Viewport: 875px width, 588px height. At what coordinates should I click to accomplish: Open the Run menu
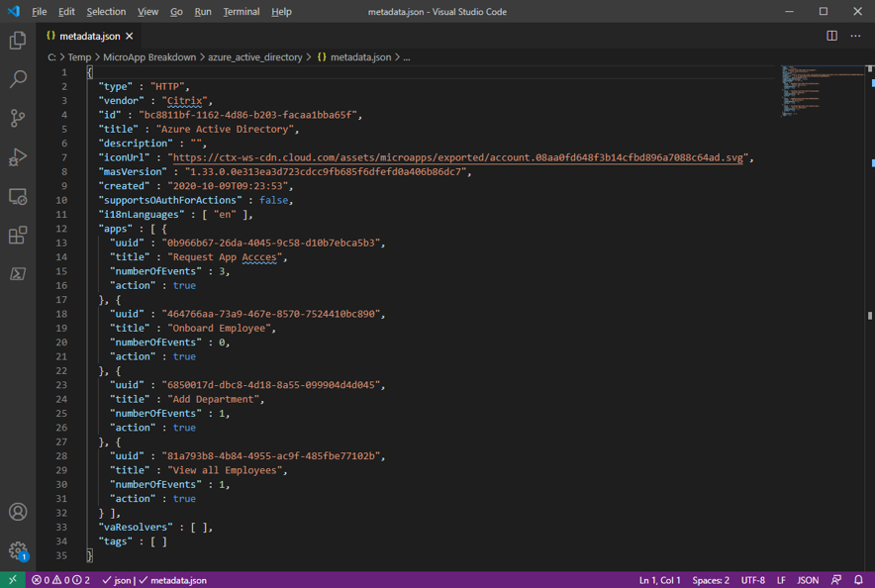point(203,12)
